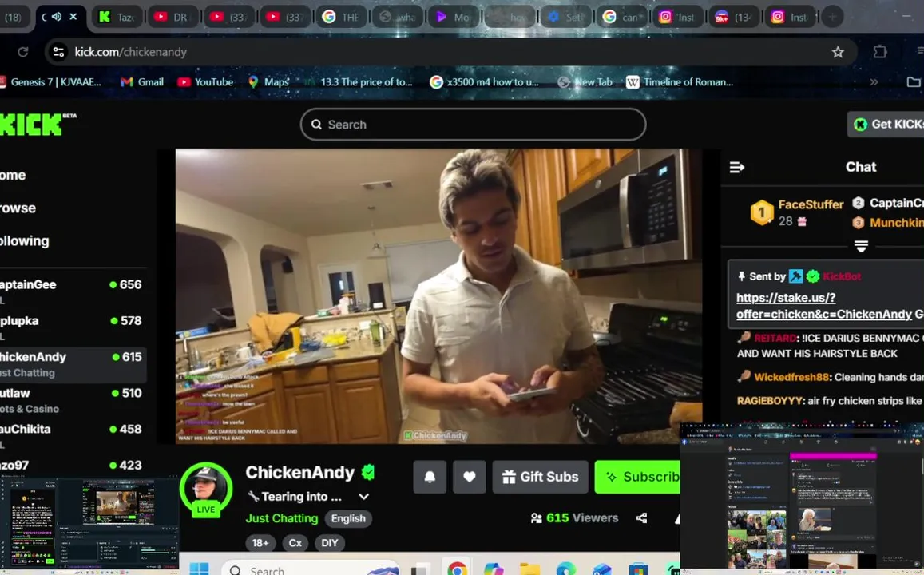Mute the active tab's speaker icon

tap(57, 17)
